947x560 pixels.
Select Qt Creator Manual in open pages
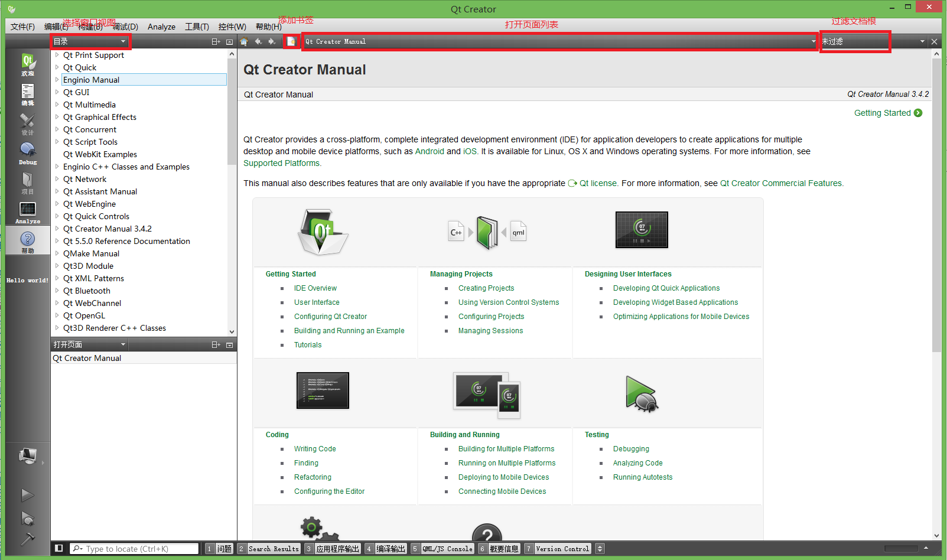tap(144, 358)
